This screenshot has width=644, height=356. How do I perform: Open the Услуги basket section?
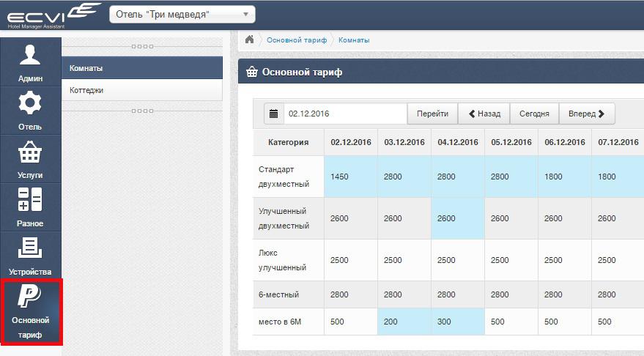[31, 159]
